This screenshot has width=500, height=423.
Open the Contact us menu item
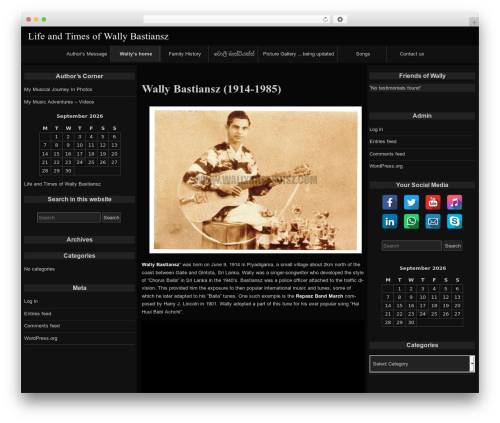coord(412,54)
